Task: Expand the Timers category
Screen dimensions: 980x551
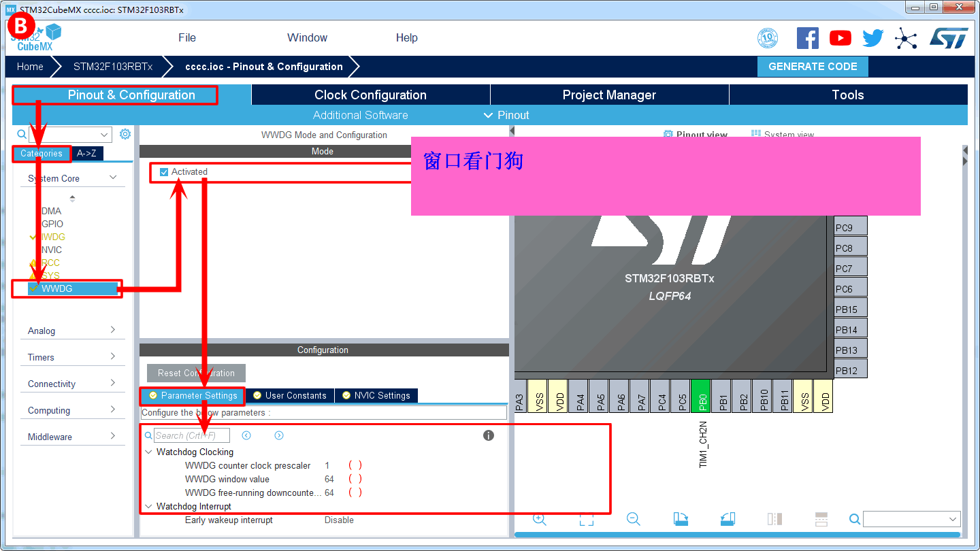Action: (73, 357)
